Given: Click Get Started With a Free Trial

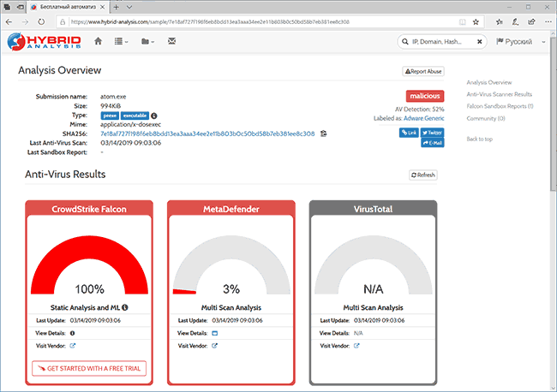Looking at the screenshot, I should pos(89,368).
